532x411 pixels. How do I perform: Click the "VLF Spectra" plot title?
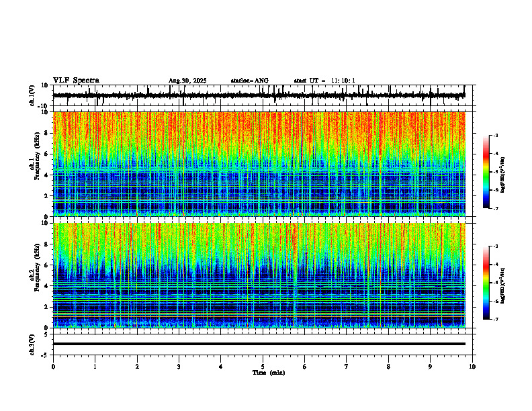(76, 81)
